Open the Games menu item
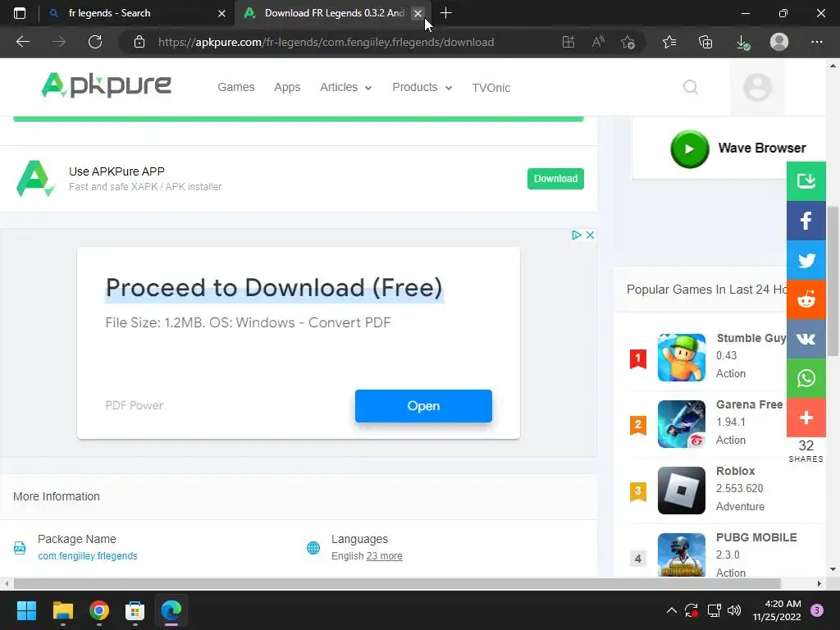This screenshot has height=630, width=840. (x=235, y=87)
